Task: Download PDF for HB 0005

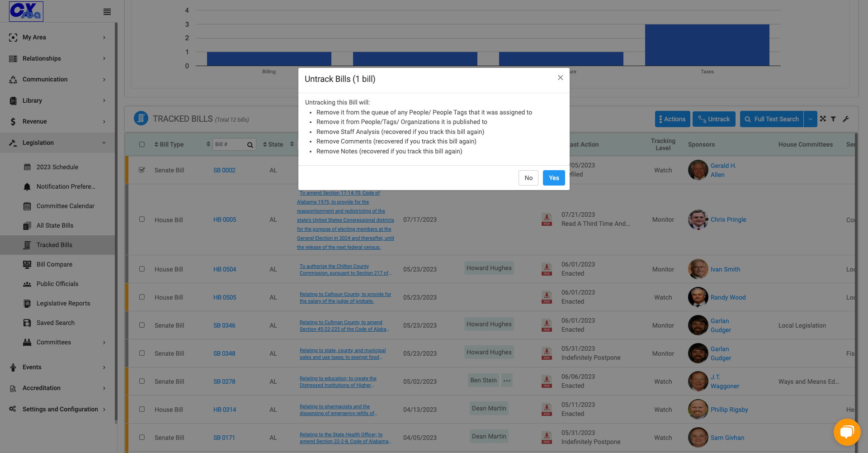Action: point(547,219)
